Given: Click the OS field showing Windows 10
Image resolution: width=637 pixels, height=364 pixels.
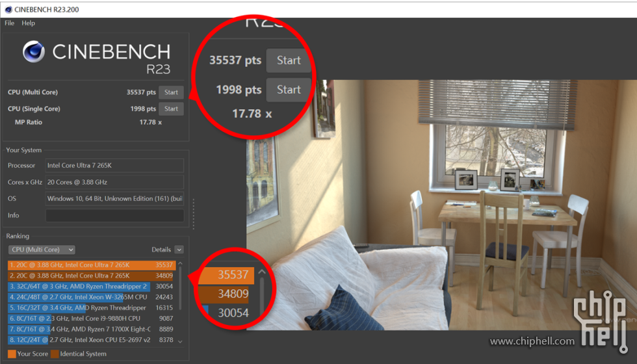Looking at the screenshot, I should click(114, 198).
